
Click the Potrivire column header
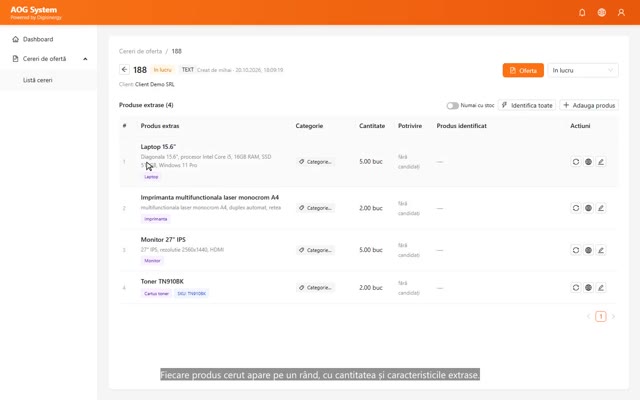click(x=410, y=126)
